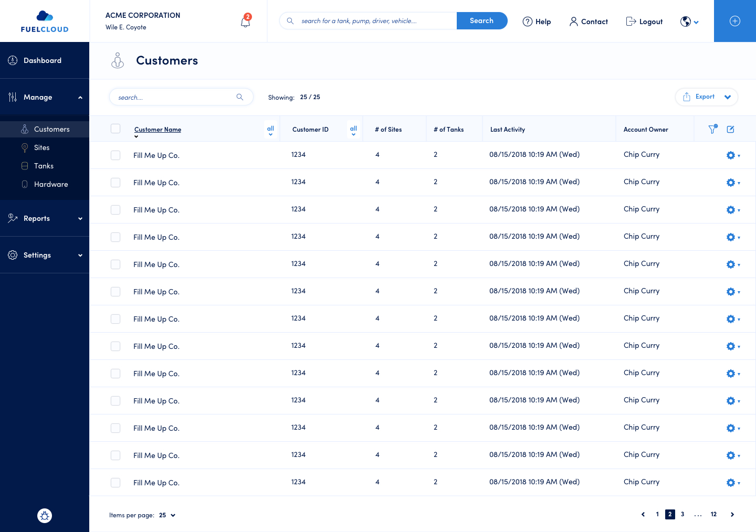
Task: Go to next page with right arrow
Action: tap(732, 515)
